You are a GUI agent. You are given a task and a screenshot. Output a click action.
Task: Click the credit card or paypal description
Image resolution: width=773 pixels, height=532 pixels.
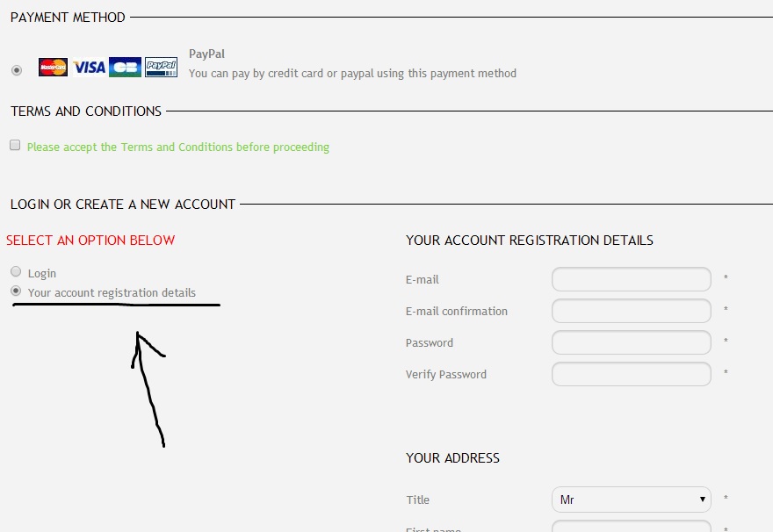pos(352,74)
